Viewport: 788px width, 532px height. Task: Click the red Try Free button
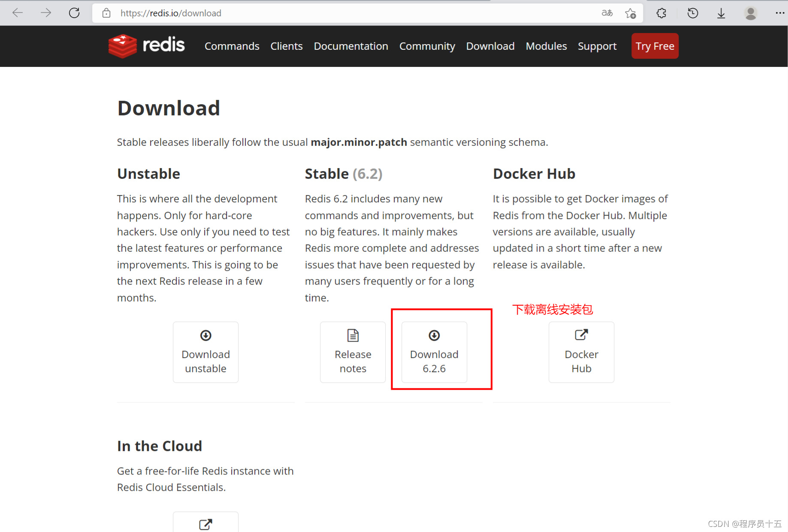coord(655,46)
